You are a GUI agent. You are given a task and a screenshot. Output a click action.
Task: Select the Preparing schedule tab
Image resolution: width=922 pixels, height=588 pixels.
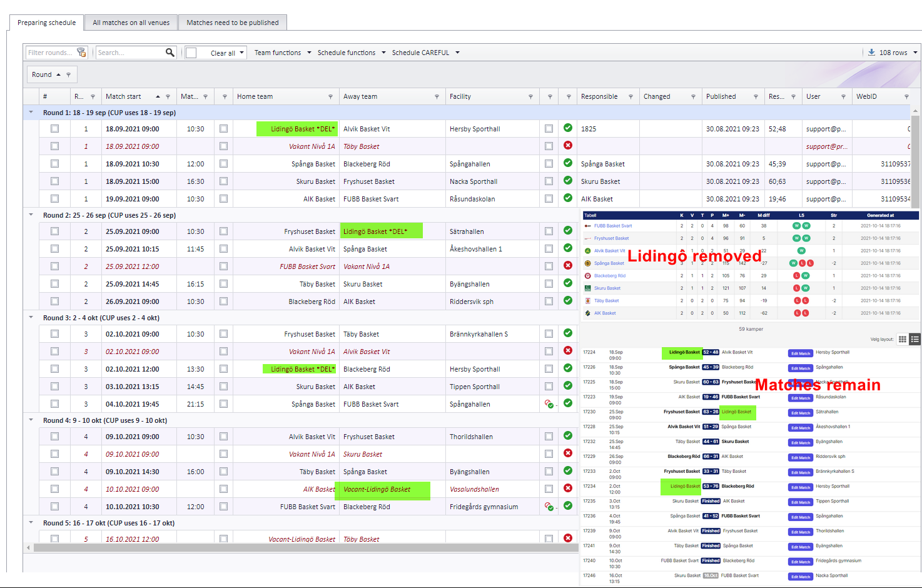[47, 23]
